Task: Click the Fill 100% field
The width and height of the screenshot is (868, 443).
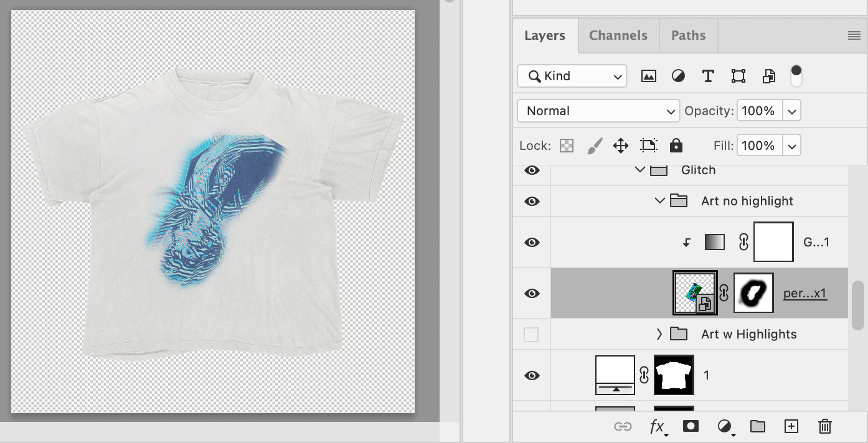Action: tap(760, 146)
